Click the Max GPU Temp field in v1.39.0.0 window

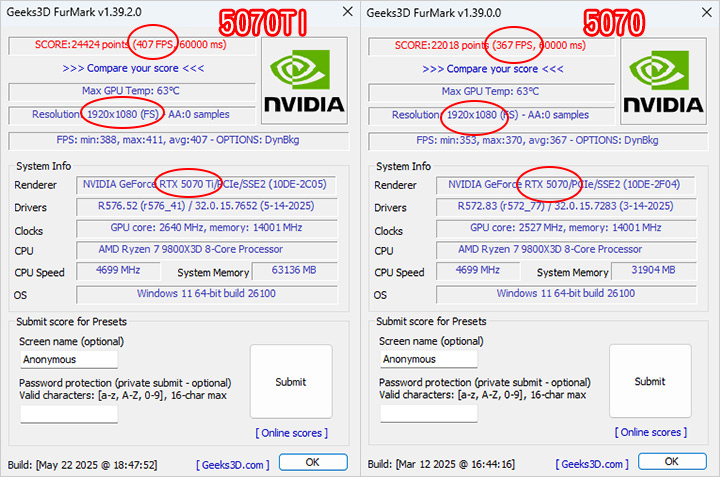(491, 91)
